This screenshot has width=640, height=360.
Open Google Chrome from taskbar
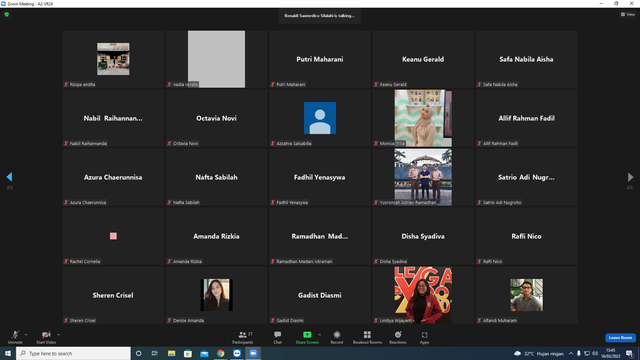coord(220,353)
